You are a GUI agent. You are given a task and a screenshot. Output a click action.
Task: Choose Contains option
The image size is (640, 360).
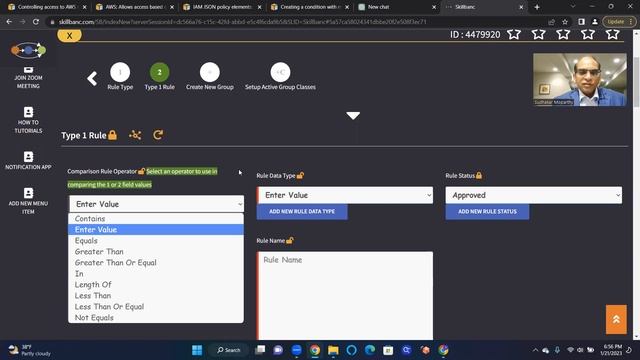coord(156,219)
